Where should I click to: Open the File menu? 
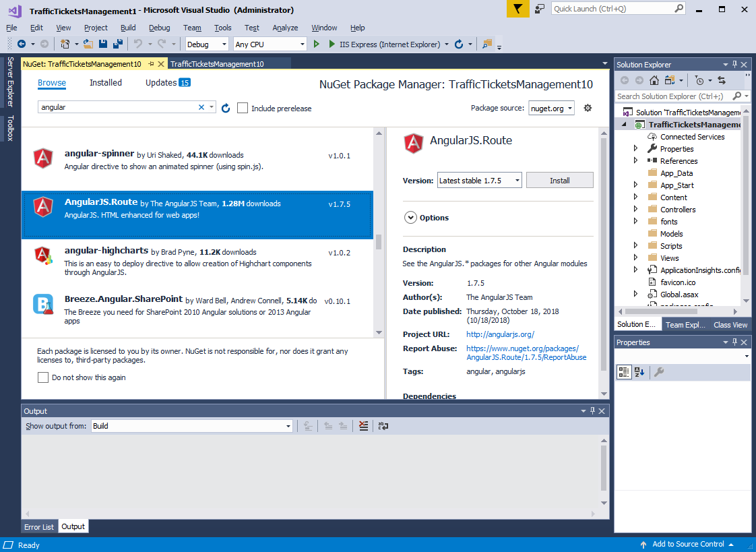[11, 28]
